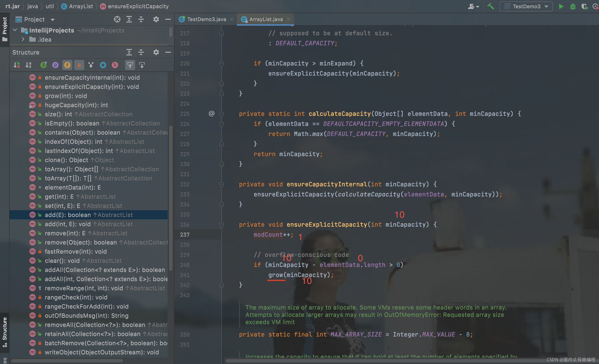Viewport: 599px width, 364px height.
Task: Click Select Opened File locate icon in Project panel
Action: point(117,19)
